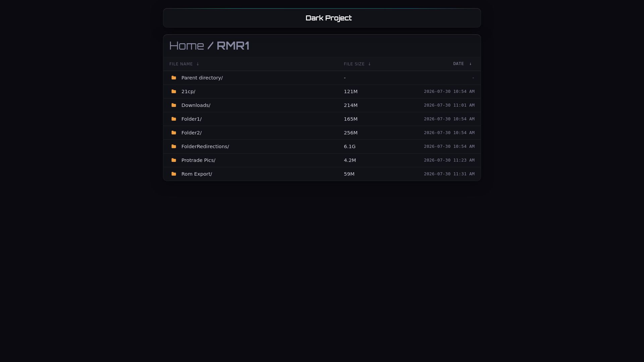Click the FolderRedirections folder icon
The height and width of the screenshot is (362, 644).
(174, 146)
